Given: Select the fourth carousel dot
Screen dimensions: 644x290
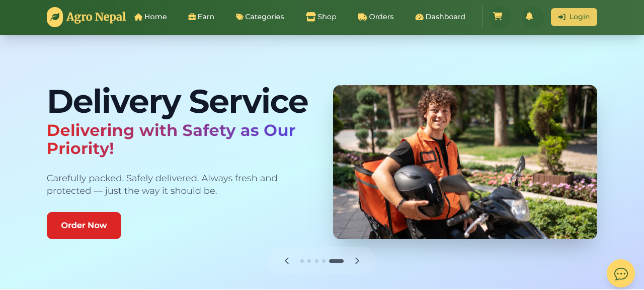Looking at the screenshot, I should [x=324, y=261].
